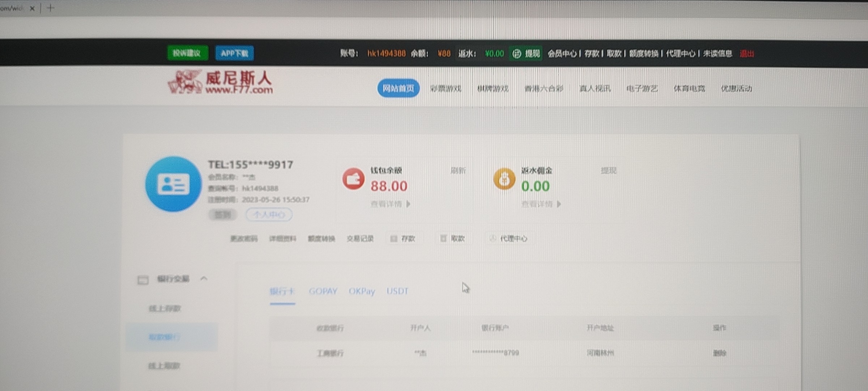Close the current browser tab
The image size is (868, 391).
(32, 8)
